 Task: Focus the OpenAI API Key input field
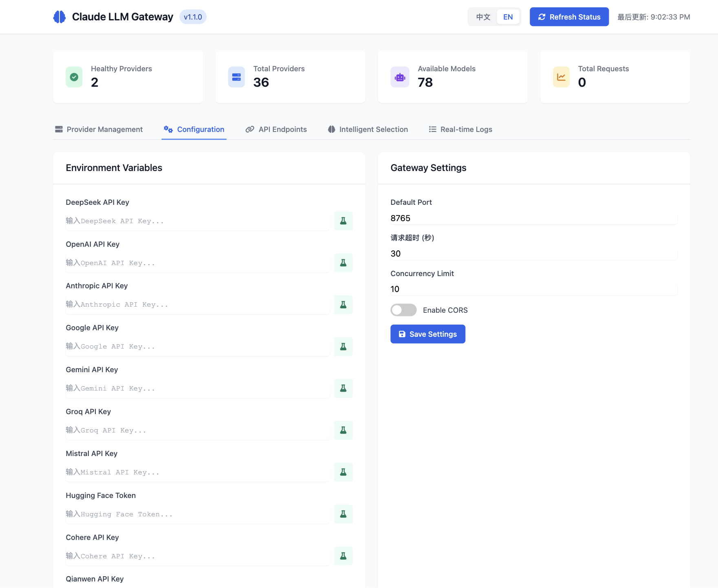tap(198, 263)
